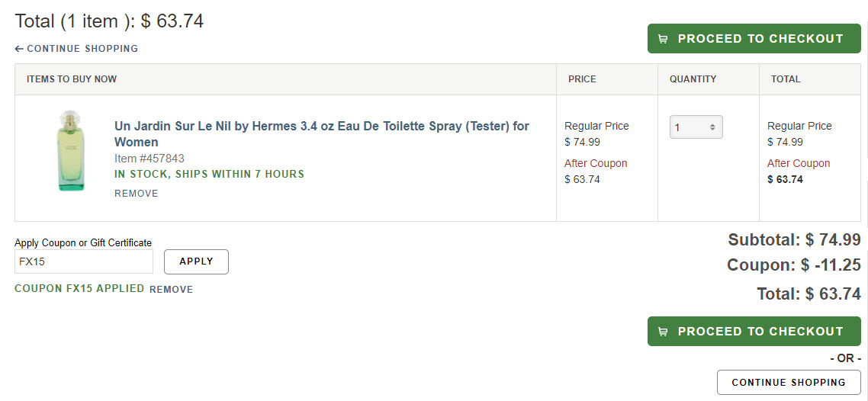This screenshot has width=868, height=401.
Task: Click the Continue Shopping outlined button
Action: pos(788,382)
